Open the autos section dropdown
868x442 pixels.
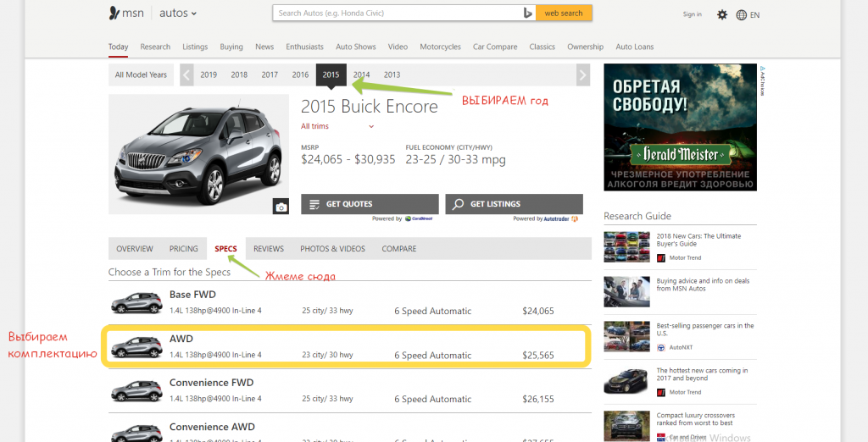[178, 14]
